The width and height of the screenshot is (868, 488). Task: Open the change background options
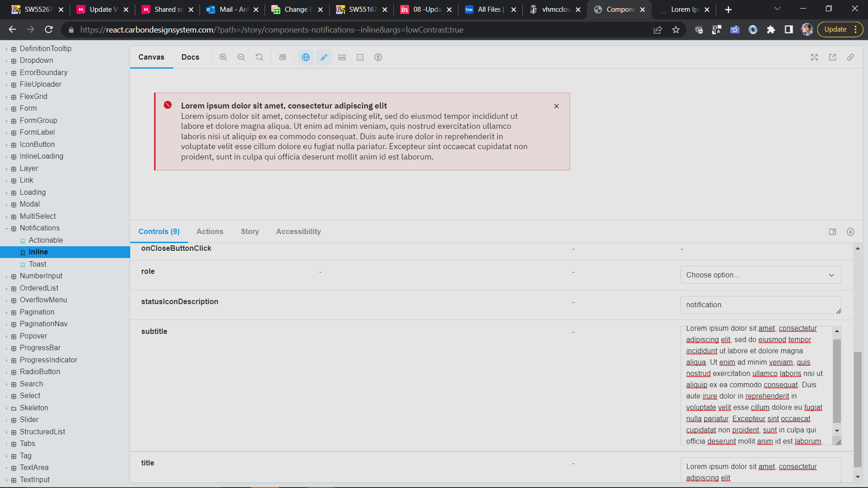pyautogui.click(x=283, y=57)
